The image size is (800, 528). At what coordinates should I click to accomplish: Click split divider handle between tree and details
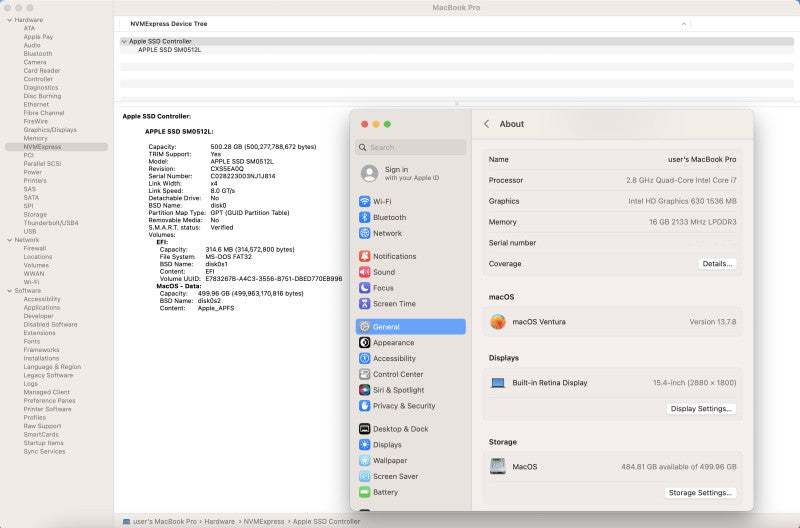[x=457, y=104]
